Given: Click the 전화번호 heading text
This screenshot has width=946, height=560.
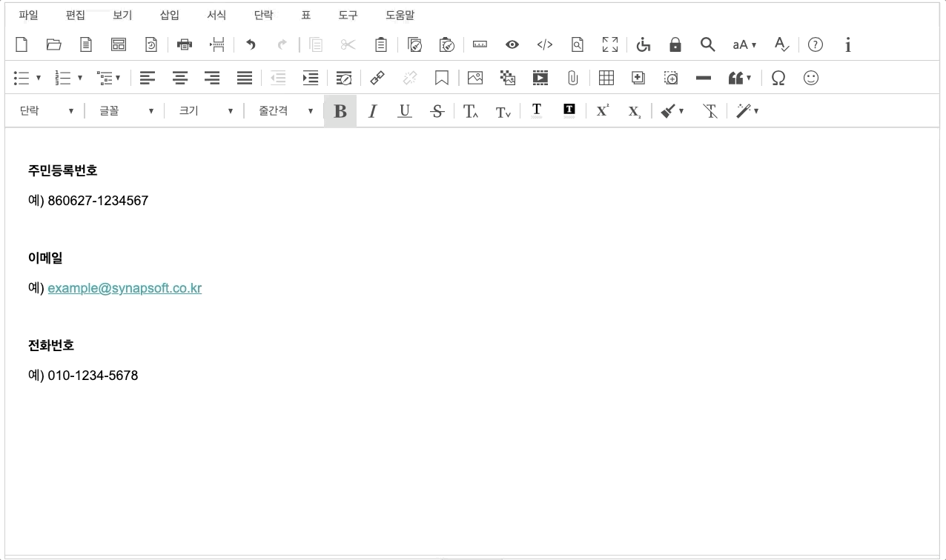Looking at the screenshot, I should pos(51,345).
